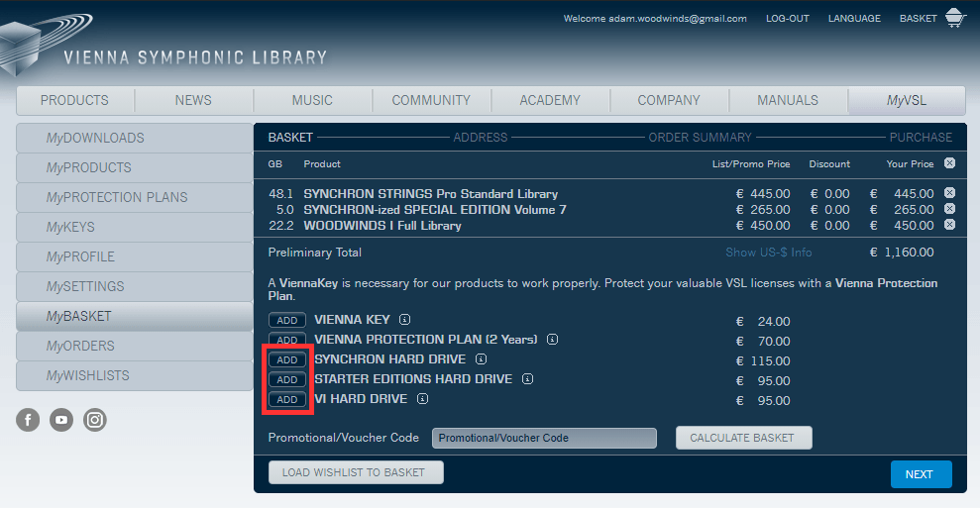Go to MyWISHLISTS in sidebar
Image resolution: width=980 pixels, height=508 pixels.
tap(135, 375)
